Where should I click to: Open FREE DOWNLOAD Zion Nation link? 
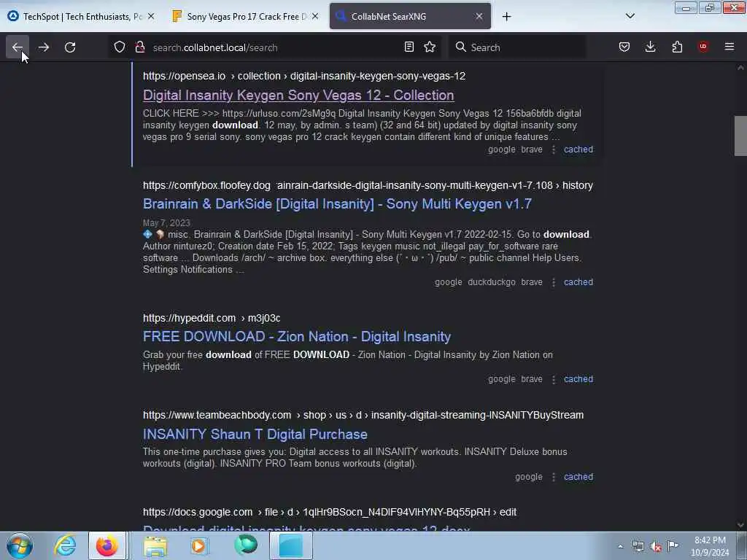(x=297, y=337)
